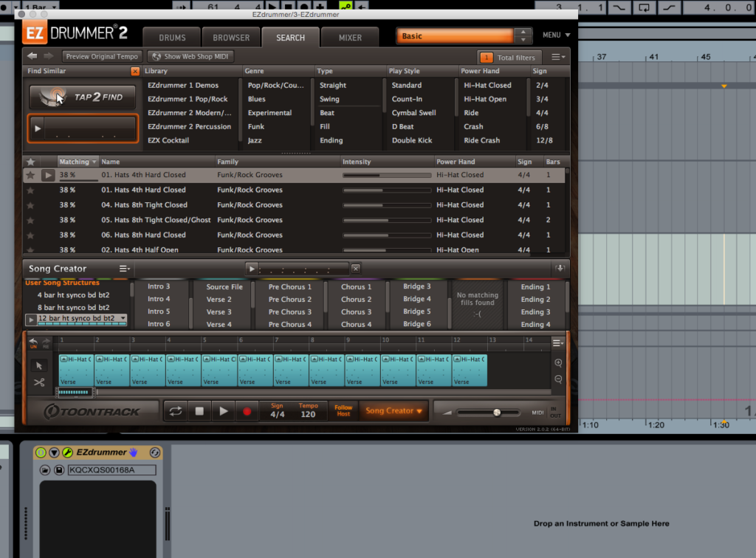This screenshot has width=756, height=558.
Task: Zoom out on the song track
Action: 558,379
